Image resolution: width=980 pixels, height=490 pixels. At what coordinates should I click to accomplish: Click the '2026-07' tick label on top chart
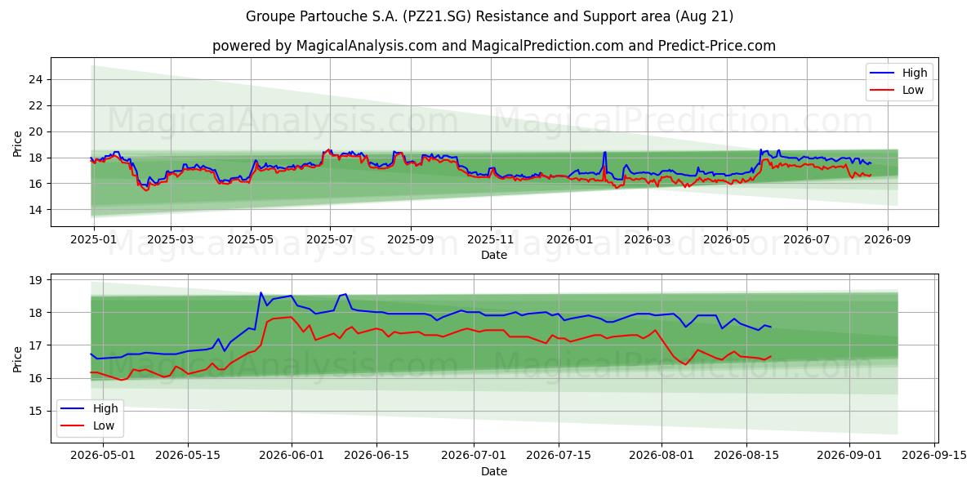(x=807, y=239)
